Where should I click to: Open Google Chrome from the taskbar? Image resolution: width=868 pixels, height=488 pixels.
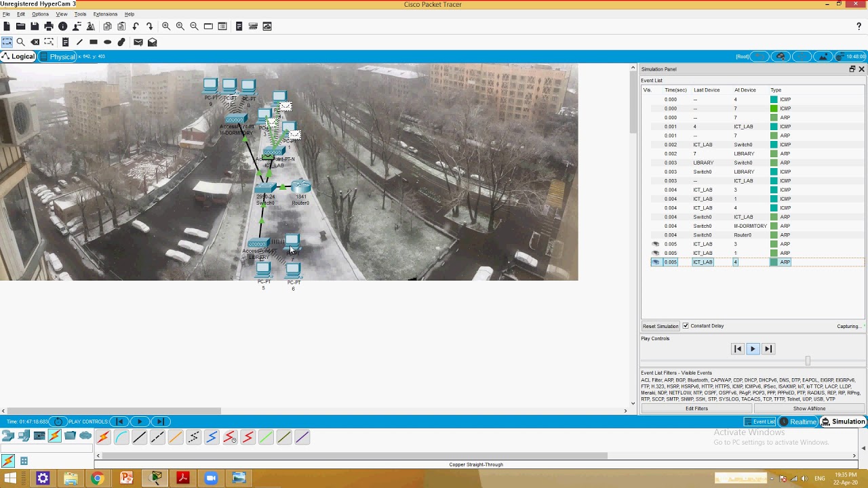click(98, 479)
